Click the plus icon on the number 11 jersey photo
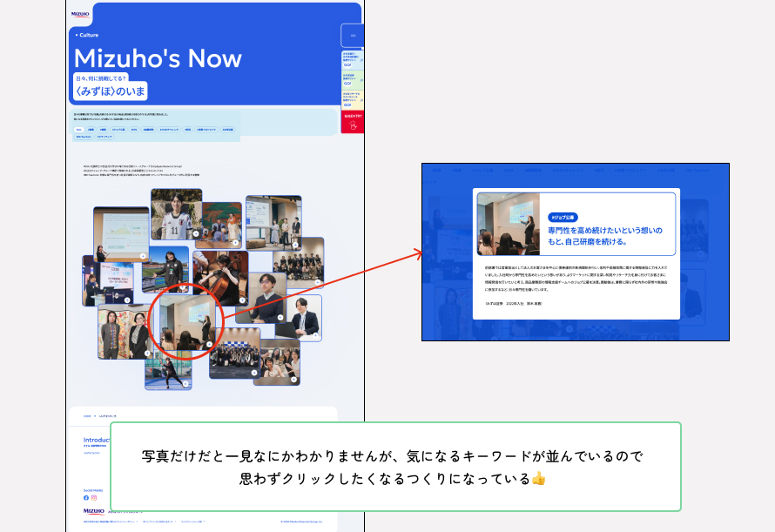This screenshot has height=532, width=775. point(196,233)
